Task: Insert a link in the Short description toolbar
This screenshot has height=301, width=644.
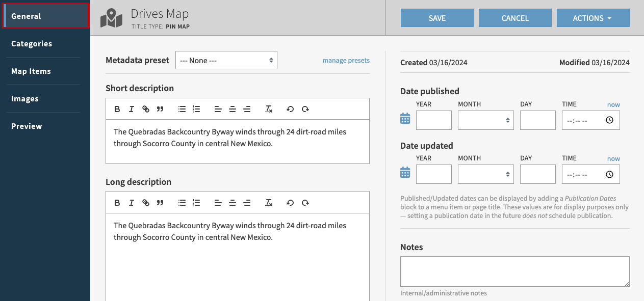Action: pyautogui.click(x=146, y=108)
